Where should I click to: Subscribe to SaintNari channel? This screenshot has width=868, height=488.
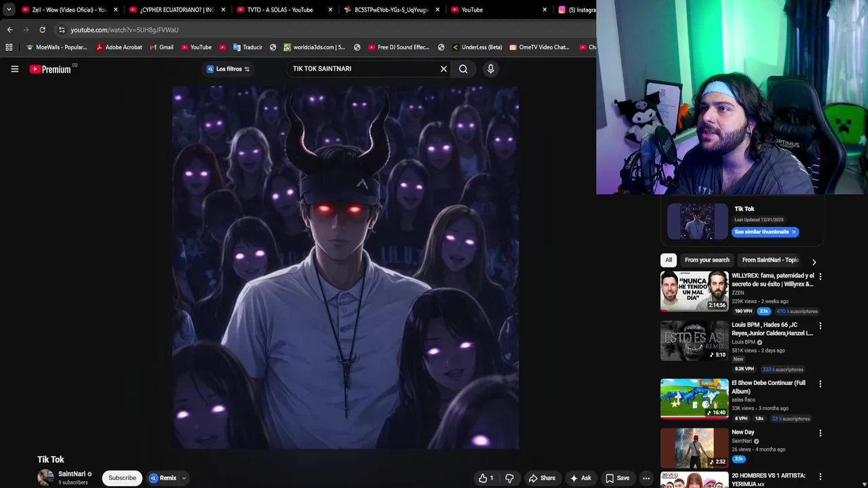pyautogui.click(x=122, y=478)
